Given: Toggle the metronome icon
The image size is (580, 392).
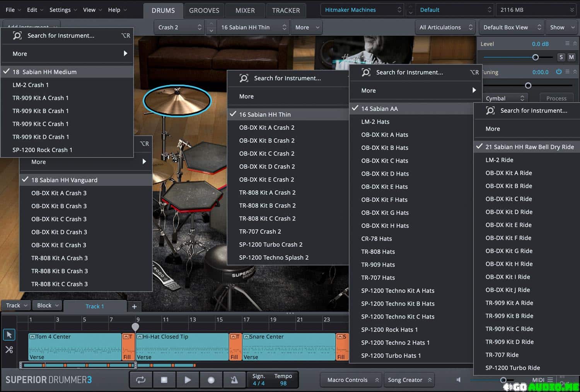Looking at the screenshot, I should pyautogui.click(x=234, y=380).
